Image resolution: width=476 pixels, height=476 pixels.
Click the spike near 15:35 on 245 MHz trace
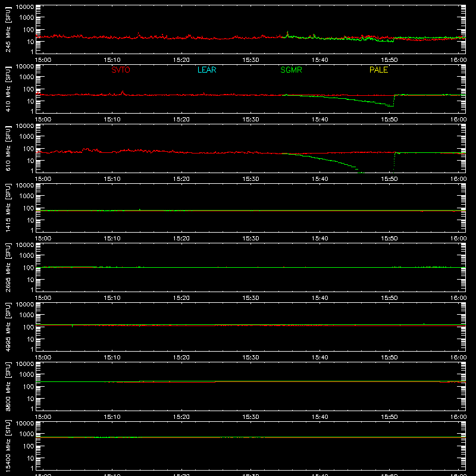pyautogui.click(x=287, y=34)
